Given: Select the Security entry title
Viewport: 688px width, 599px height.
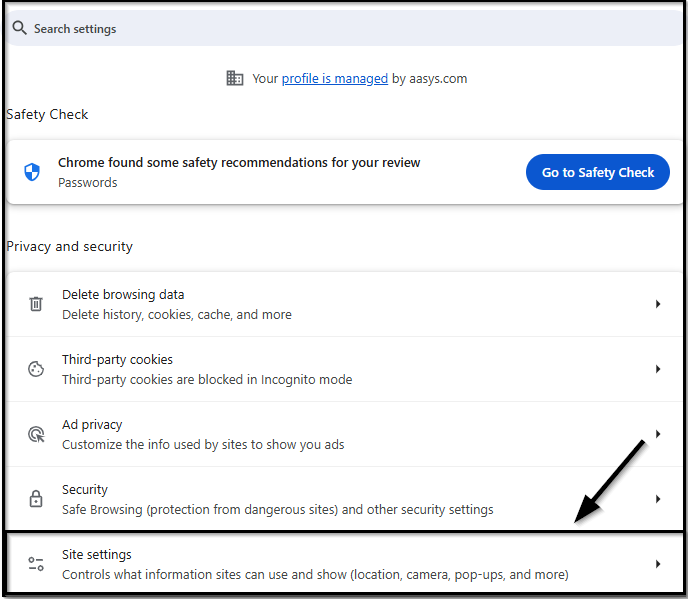Looking at the screenshot, I should point(85,490).
